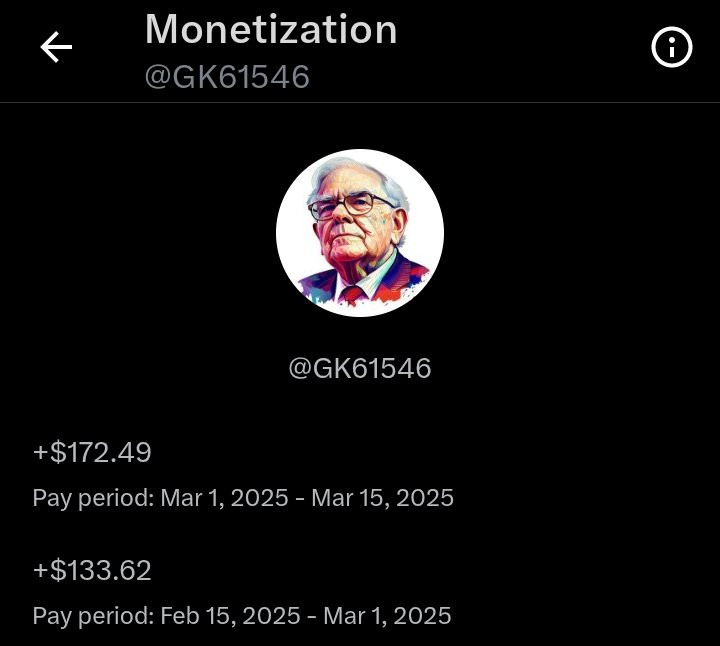Image resolution: width=720 pixels, height=646 pixels.
Task: Tap the "Feb 15, 2025" start date
Action: click(x=230, y=615)
